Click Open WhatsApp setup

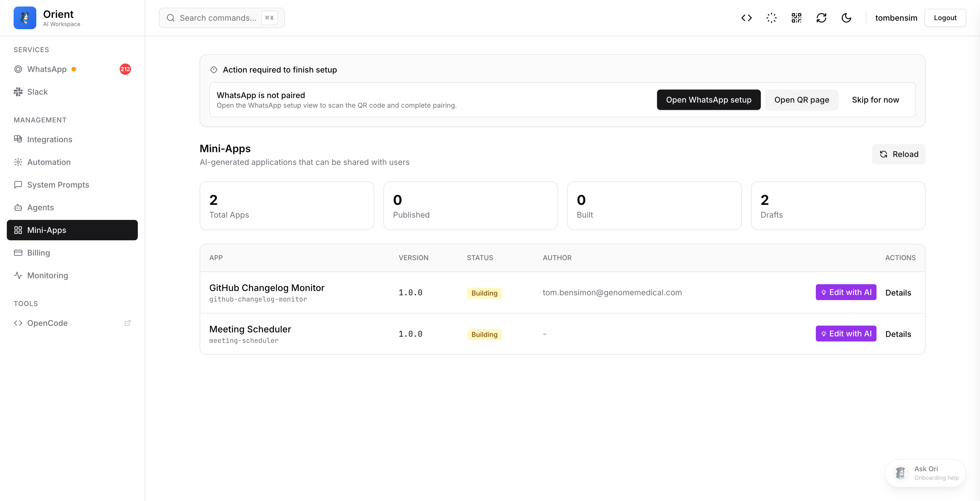708,99
